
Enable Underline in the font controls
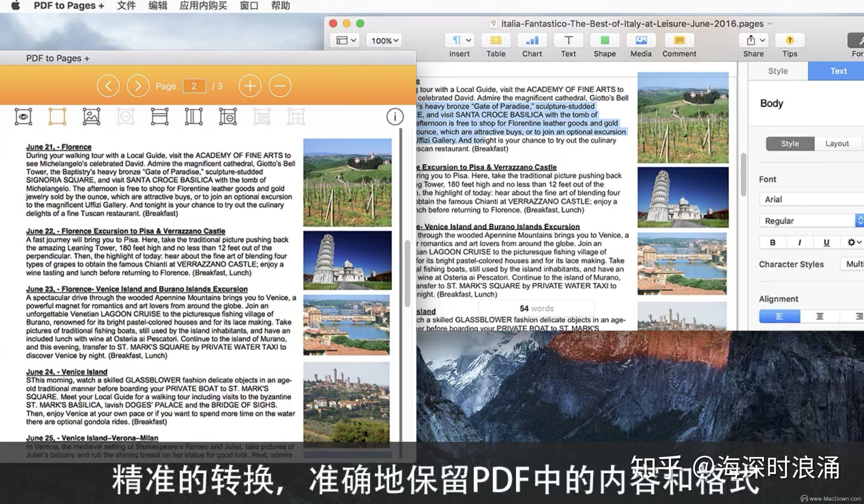[x=827, y=242]
